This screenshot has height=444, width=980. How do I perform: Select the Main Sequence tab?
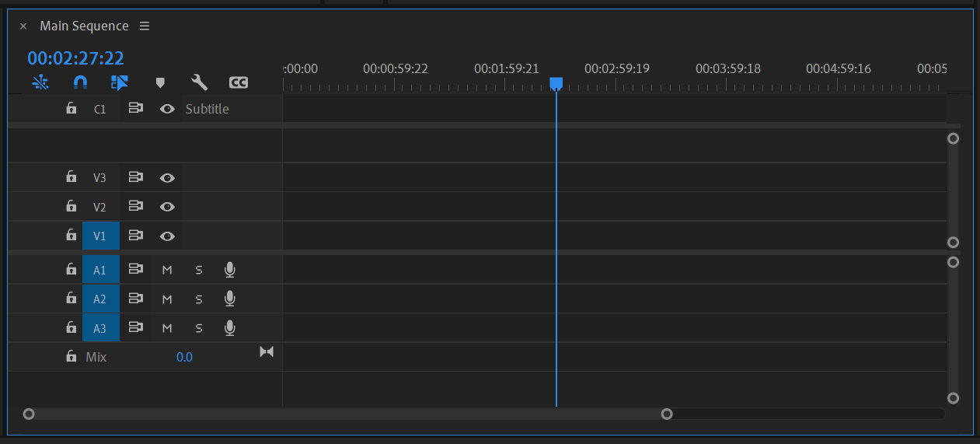[84, 26]
